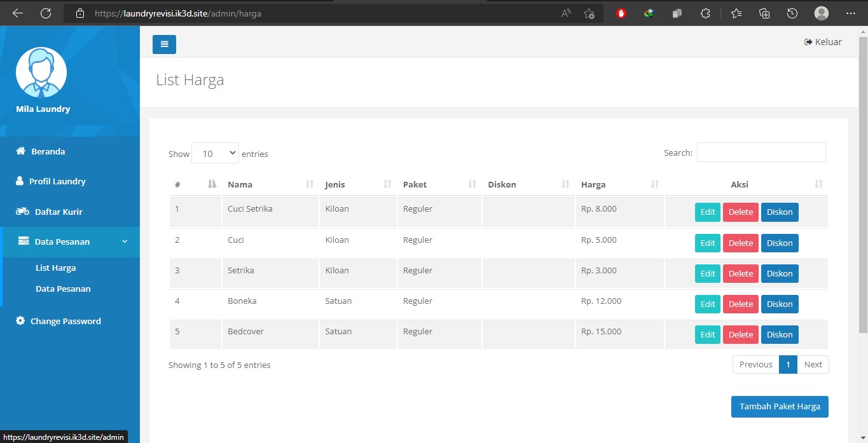The image size is (868, 443).
Task: Click Diskon for the Cuci Setrika row
Action: (x=779, y=212)
